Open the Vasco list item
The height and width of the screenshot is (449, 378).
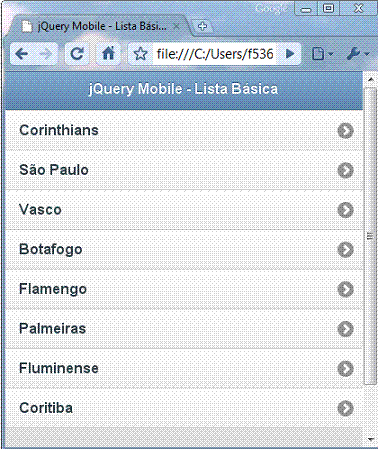click(184, 210)
